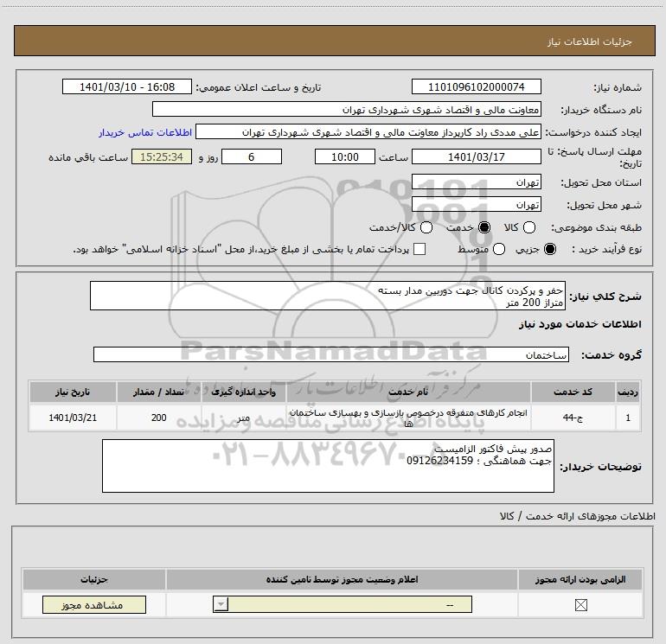Click the service name cell انجام کارهای متفرقه

408,418
